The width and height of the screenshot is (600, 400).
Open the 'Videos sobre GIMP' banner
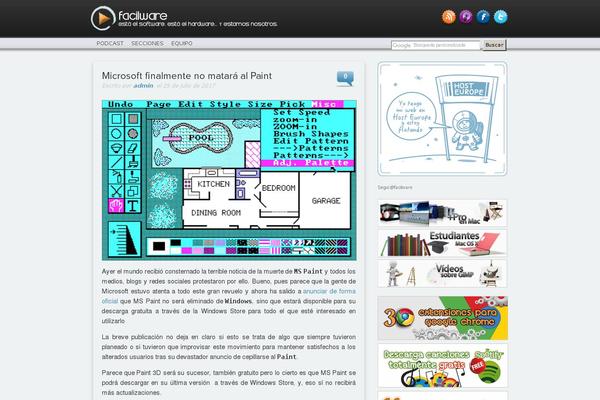coord(442,274)
